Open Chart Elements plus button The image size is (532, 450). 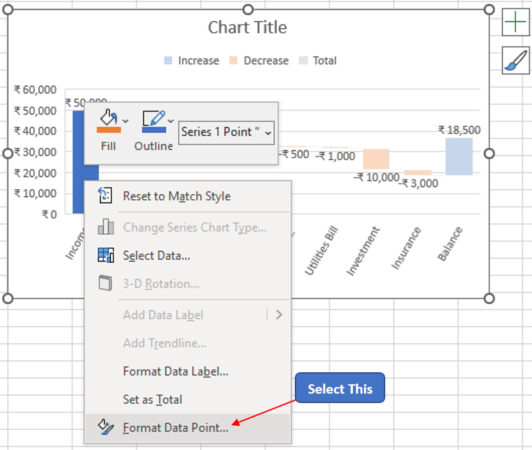(x=515, y=22)
